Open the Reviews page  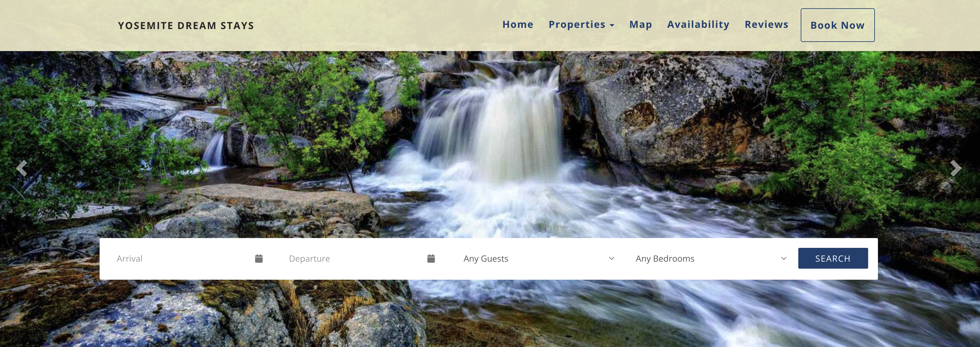tap(766, 25)
